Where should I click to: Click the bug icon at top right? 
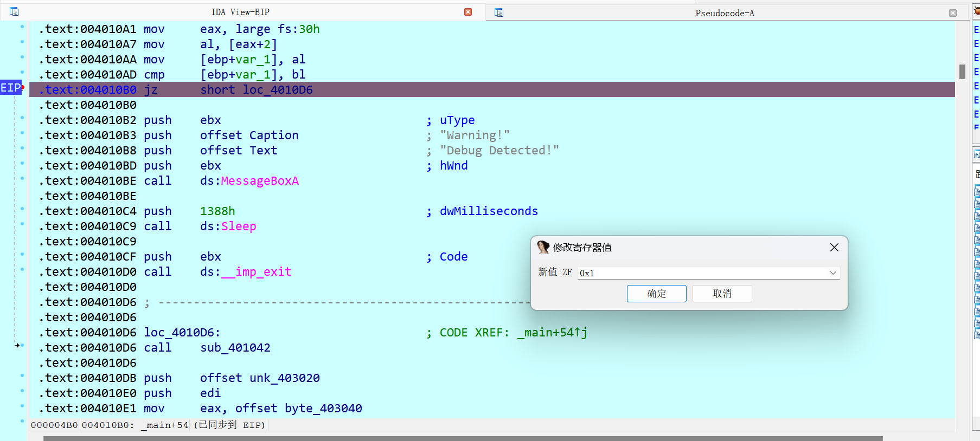(x=977, y=11)
